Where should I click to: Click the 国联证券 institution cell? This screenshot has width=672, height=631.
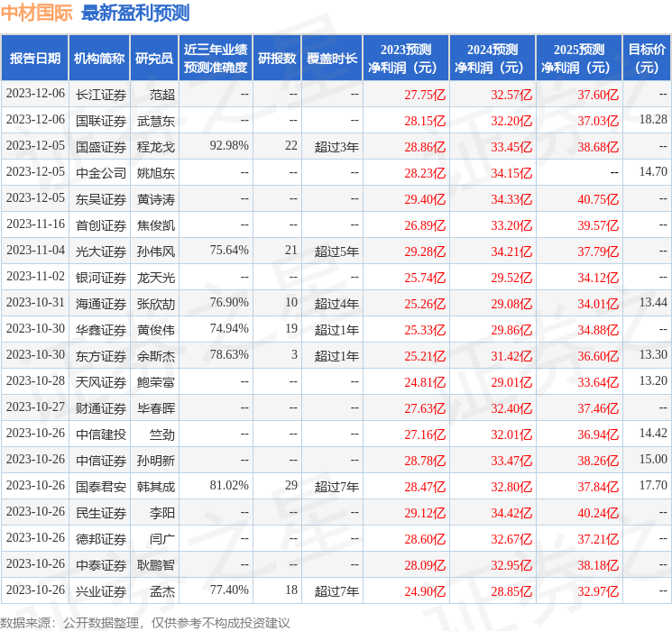pyautogui.click(x=101, y=121)
